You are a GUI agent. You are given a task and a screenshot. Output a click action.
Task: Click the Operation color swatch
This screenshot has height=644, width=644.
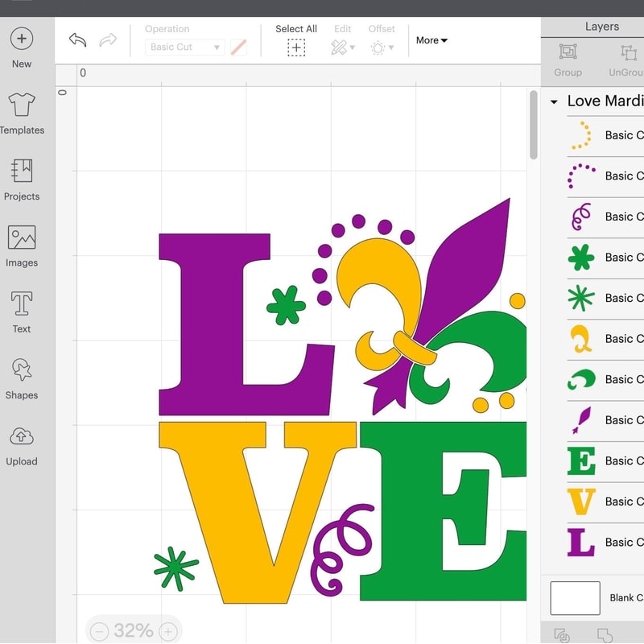point(238,47)
